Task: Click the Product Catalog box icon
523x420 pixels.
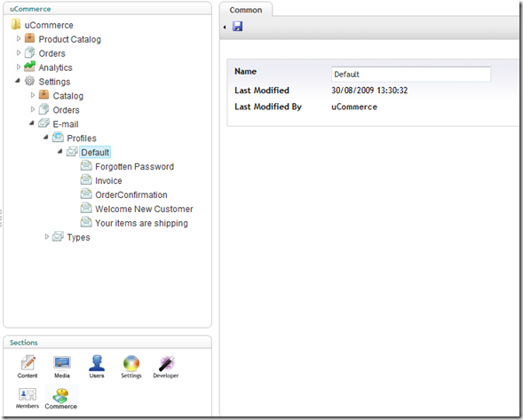Action: point(29,38)
